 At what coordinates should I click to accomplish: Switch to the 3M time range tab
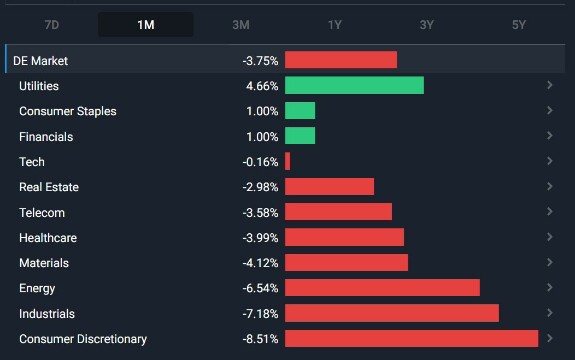tap(241, 25)
